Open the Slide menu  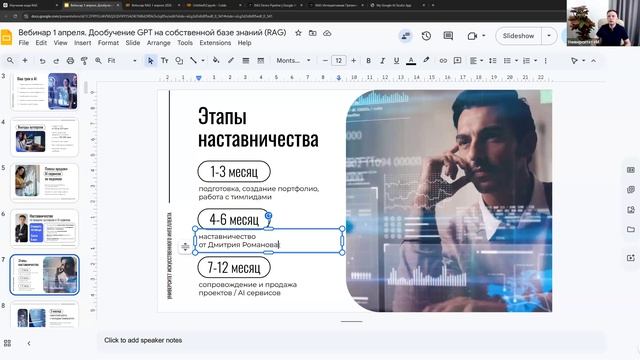click(133, 43)
